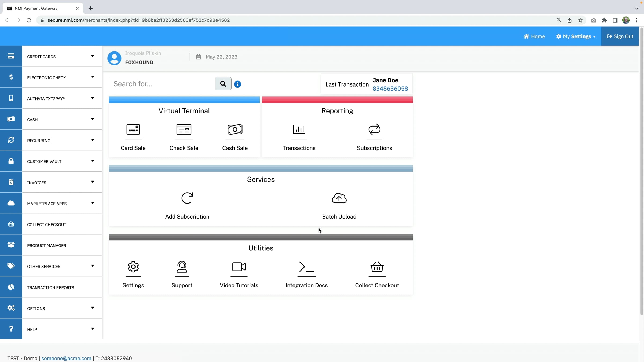Open the Card Sale virtual terminal icon
Viewport: 644px width, 362px height.
pyautogui.click(x=133, y=130)
